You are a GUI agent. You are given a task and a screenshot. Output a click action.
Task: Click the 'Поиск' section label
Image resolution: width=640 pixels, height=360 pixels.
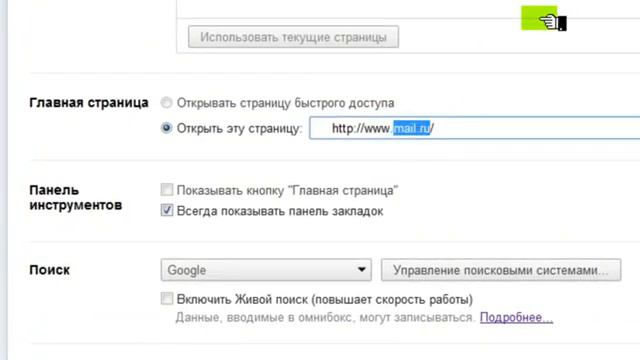coord(49,270)
